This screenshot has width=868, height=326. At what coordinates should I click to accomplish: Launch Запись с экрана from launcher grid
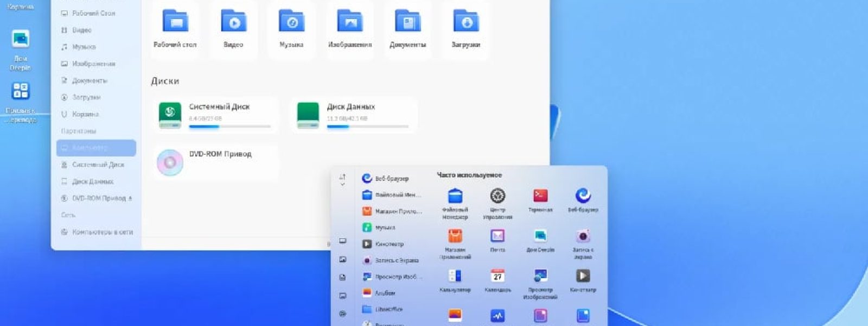point(583,243)
